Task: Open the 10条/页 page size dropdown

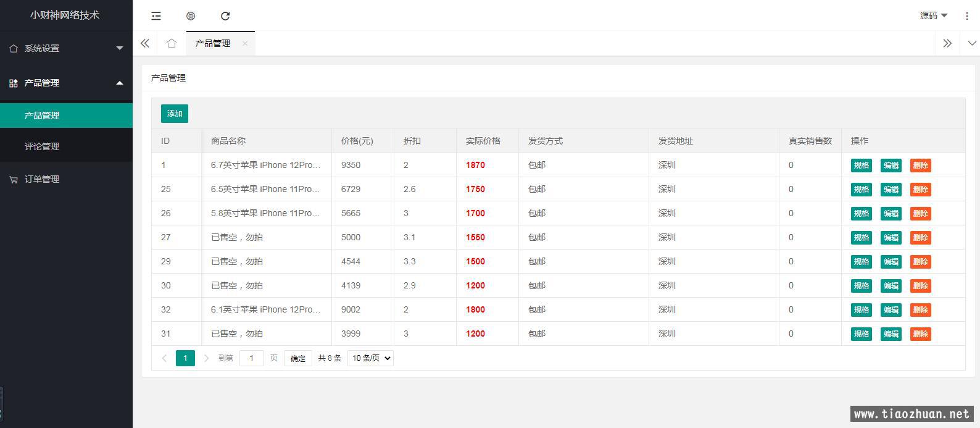Action: click(370, 358)
